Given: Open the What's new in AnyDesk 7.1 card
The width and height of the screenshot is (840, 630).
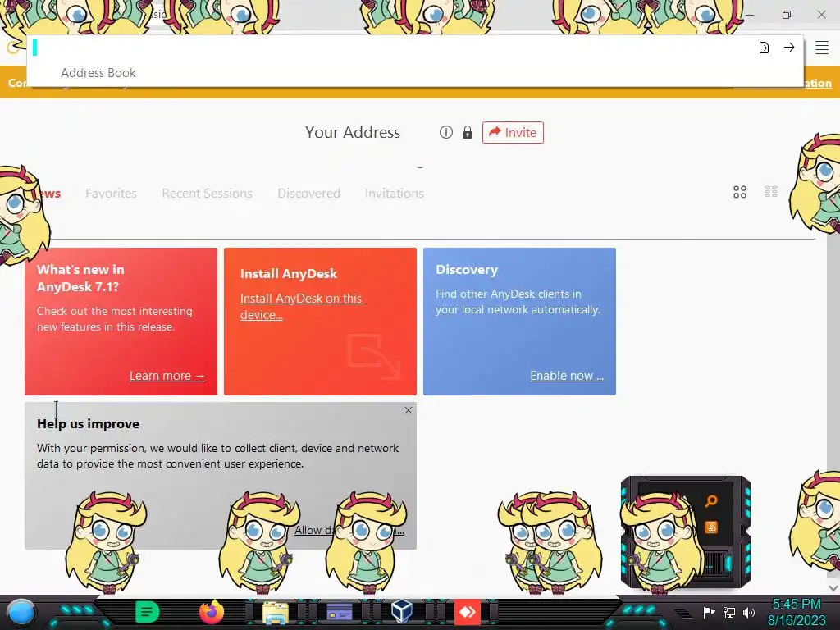Looking at the screenshot, I should pos(121,322).
